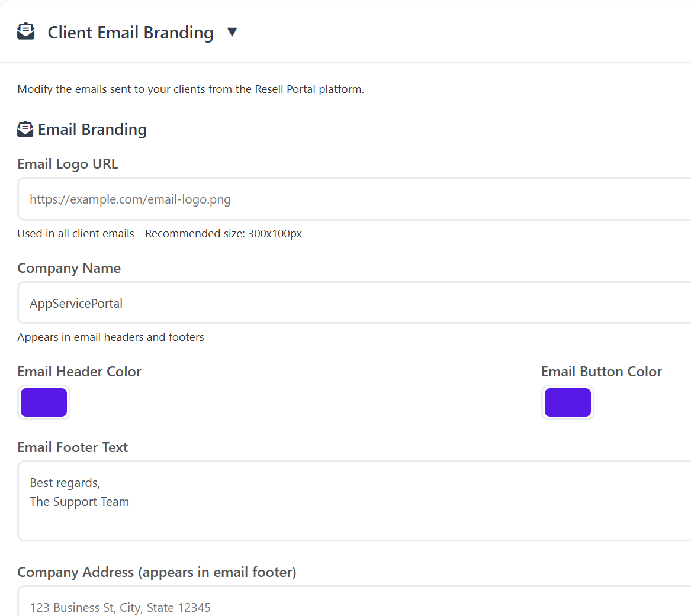Collapse the Client Email Branding section arrow
The image size is (691, 616).
coord(232,32)
